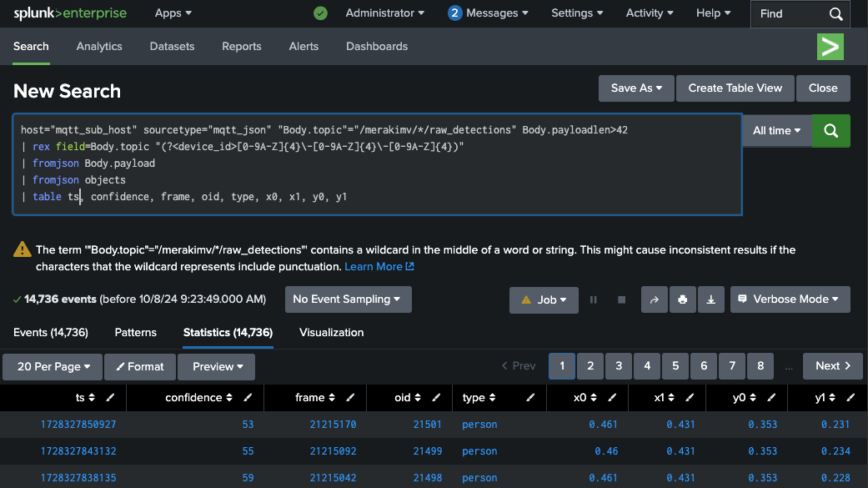Viewport: 868px width, 488px height.
Task: Edit the frame column with pencil icon
Action: [350, 398]
